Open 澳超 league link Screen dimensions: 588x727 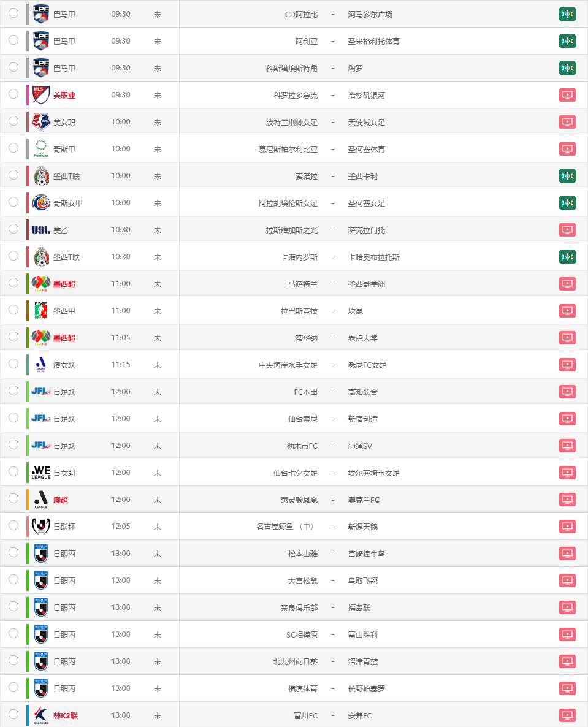click(60, 500)
